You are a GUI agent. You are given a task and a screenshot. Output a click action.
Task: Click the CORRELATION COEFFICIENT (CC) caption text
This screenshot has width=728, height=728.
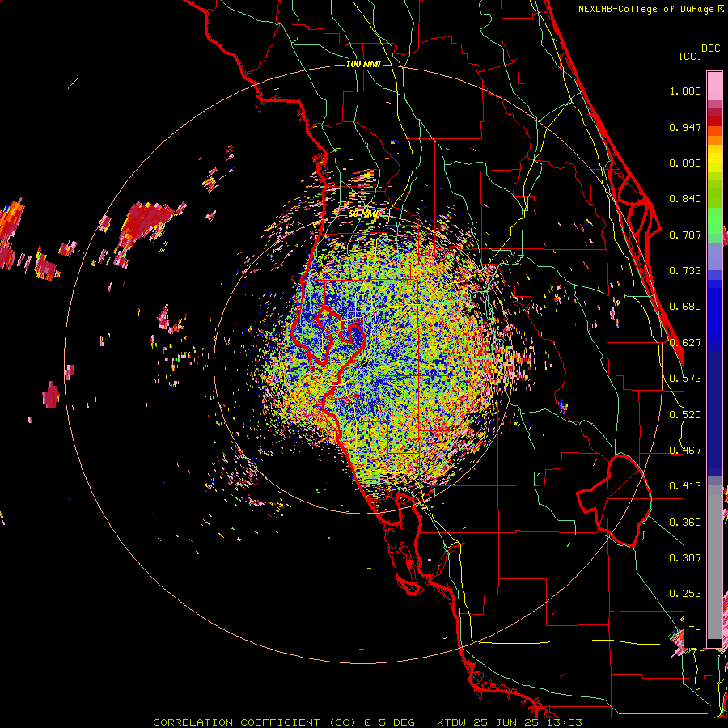click(255, 722)
